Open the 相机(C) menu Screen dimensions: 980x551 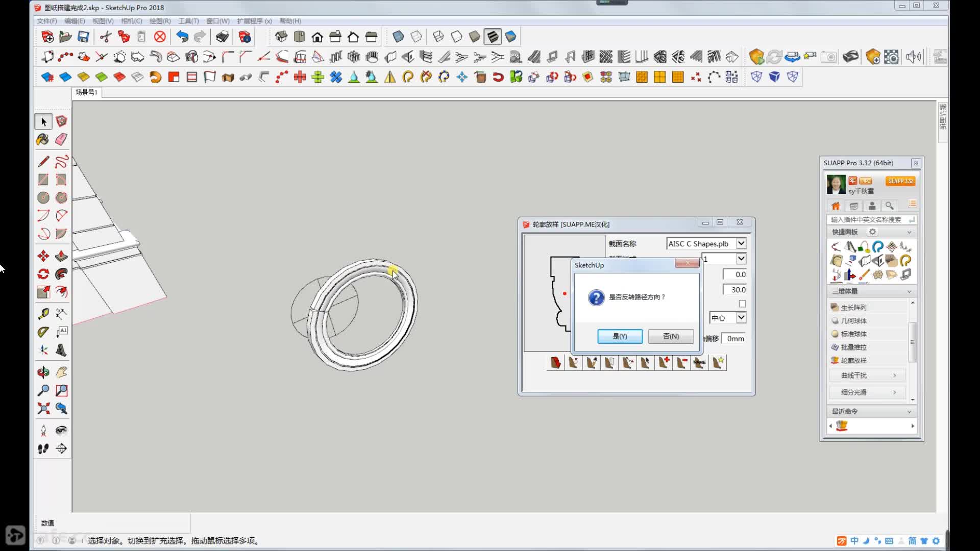point(132,21)
